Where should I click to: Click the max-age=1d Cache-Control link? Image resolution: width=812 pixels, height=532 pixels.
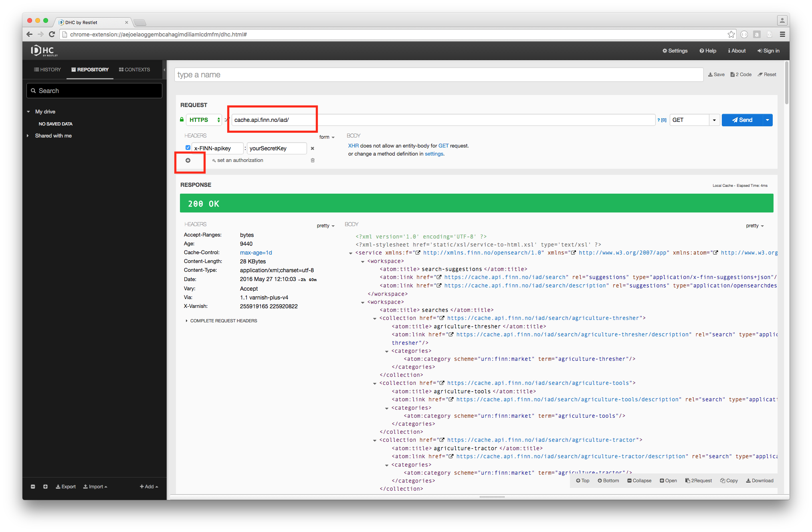pyautogui.click(x=256, y=253)
